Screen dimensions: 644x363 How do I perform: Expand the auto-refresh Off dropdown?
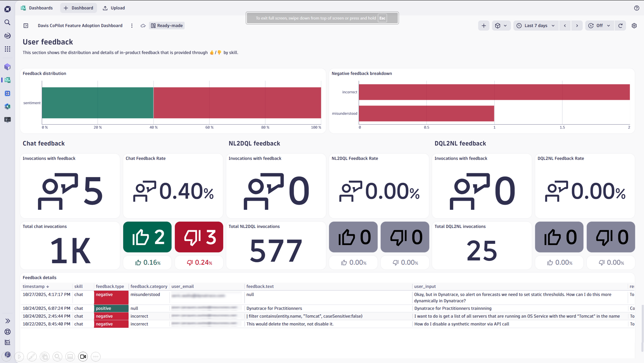point(599,26)
